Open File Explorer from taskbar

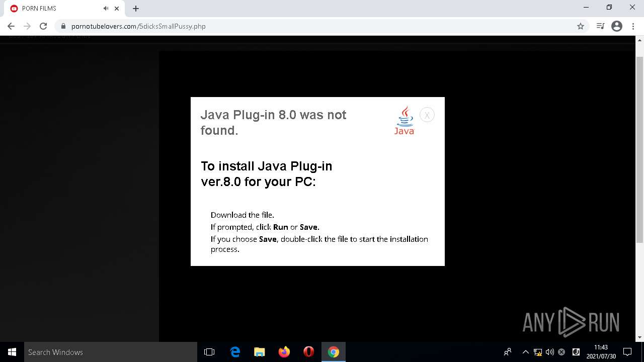(260, 352)
